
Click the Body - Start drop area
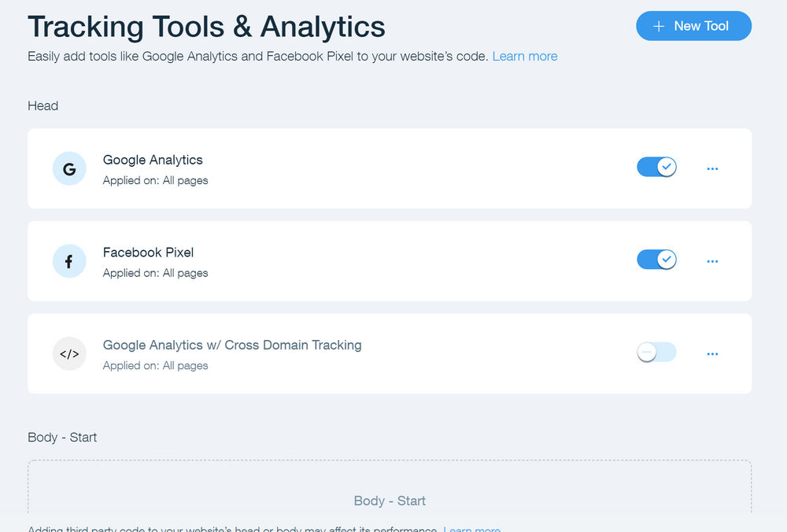pyautogui.click(x=390, y=496)
